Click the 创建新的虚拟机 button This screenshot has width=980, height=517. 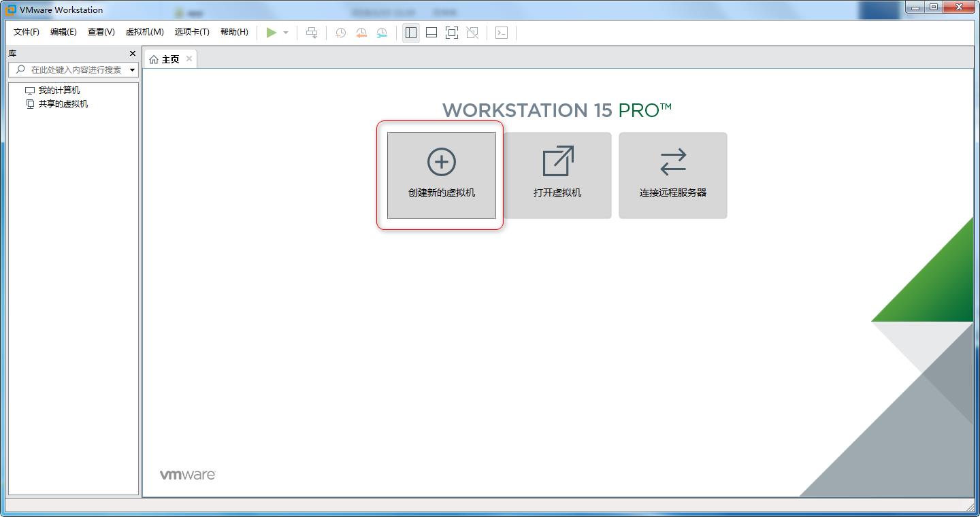pos(442,176)
